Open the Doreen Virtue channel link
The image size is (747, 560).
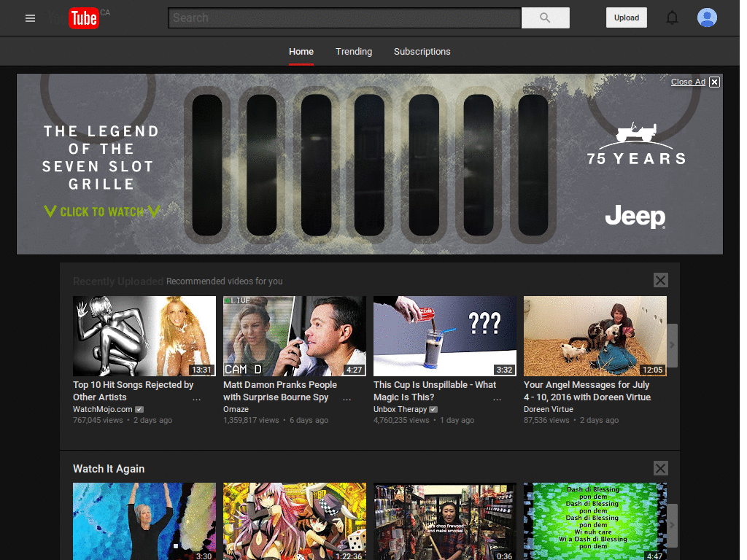pos(549,409)
